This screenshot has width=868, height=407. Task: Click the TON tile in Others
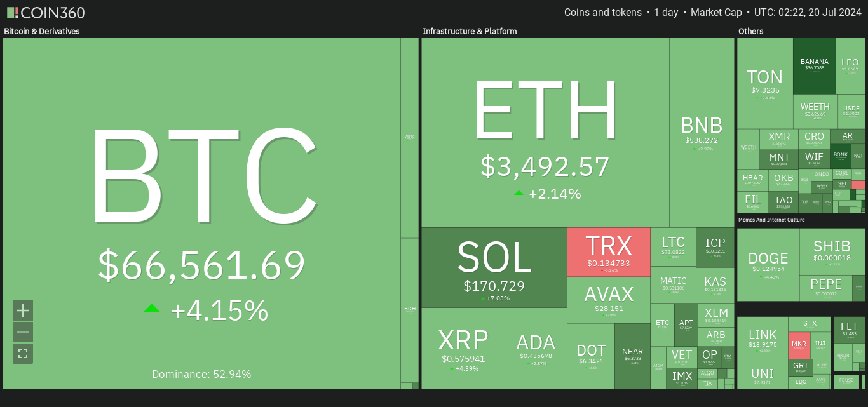coord(765,83)
